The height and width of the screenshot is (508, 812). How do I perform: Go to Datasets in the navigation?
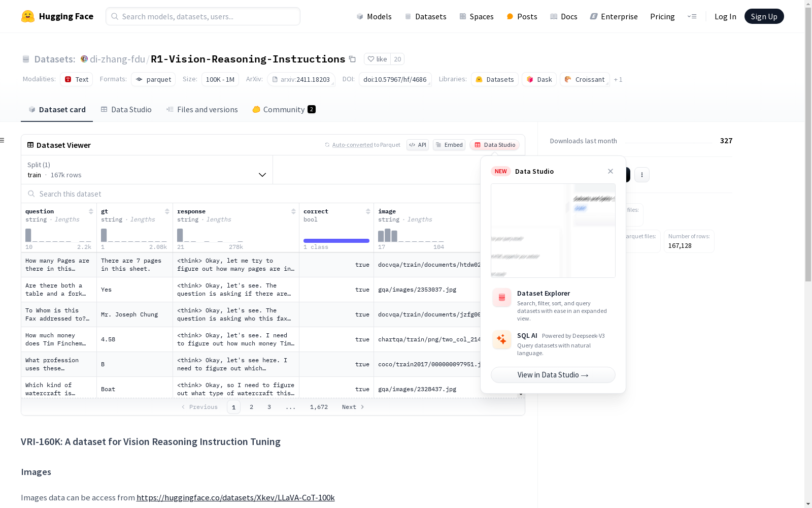425,16
